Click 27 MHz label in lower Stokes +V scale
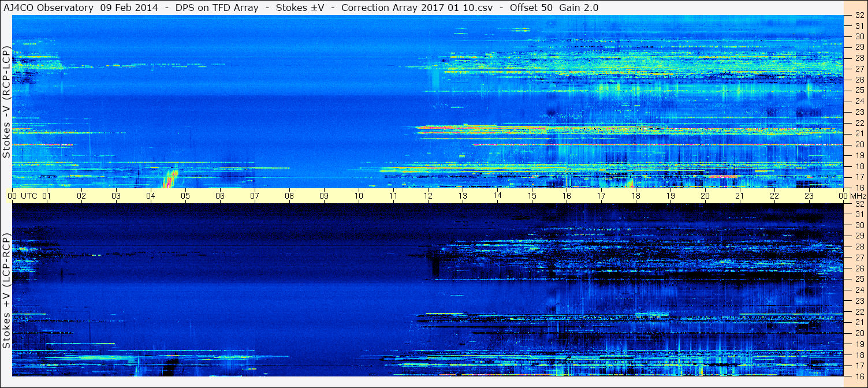Image resolution: width=868 pixels, height=388 pixels. (859, 258)
